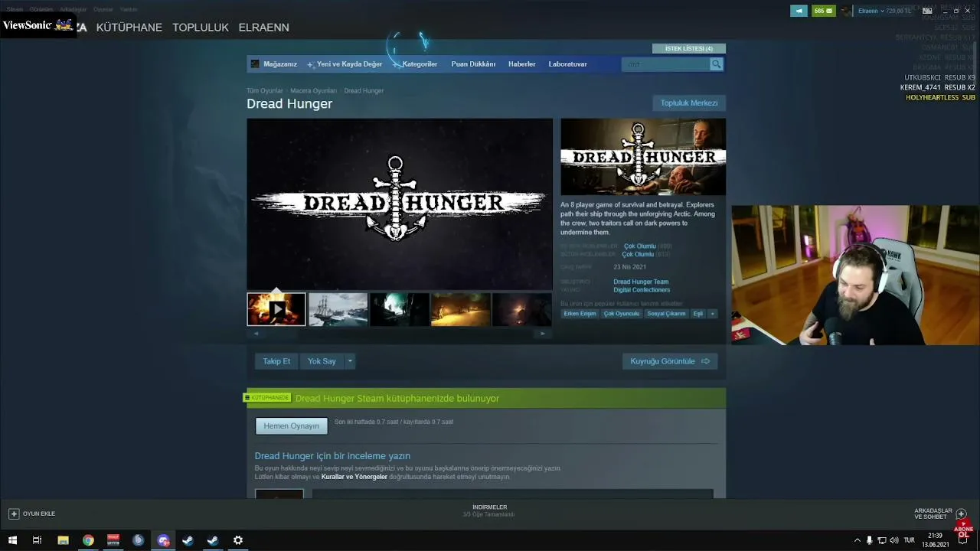Open recent reviews Çok Olumlu link
This screenshot has width=980, height=551.
pos(640,246)
